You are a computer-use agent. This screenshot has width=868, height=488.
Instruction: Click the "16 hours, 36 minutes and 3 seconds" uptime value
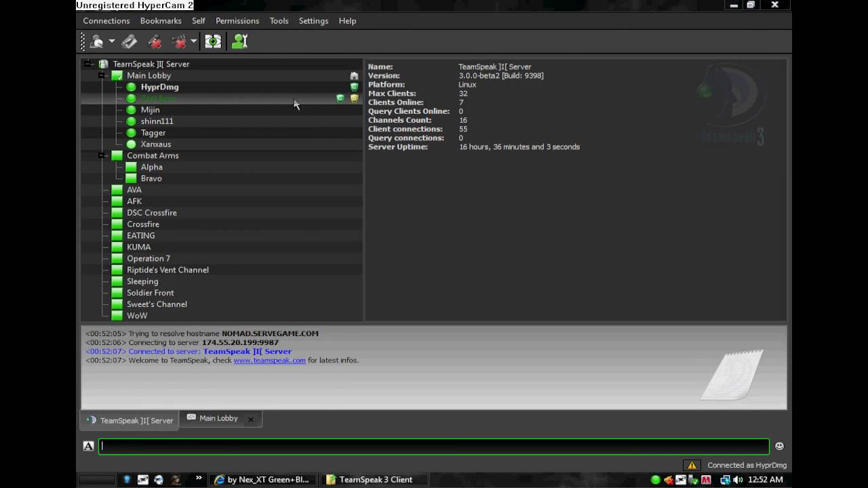pyautogui.click(x=519, y=147)
